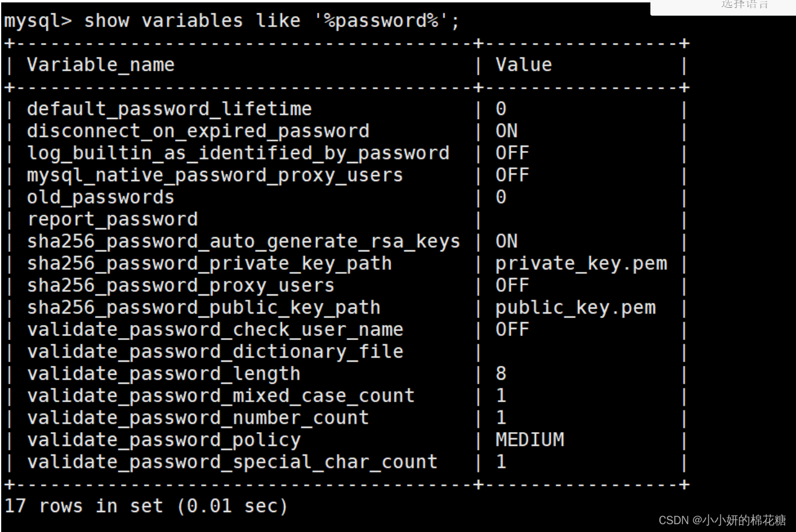Screen dimensions: 796x532
Task: Click the private_key.pem value
Action: tap(581, 264)
